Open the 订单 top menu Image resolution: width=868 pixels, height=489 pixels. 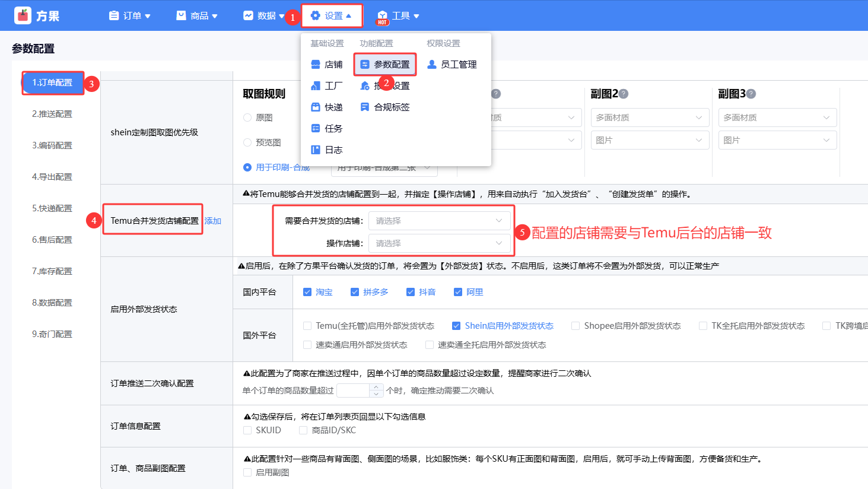130,15
